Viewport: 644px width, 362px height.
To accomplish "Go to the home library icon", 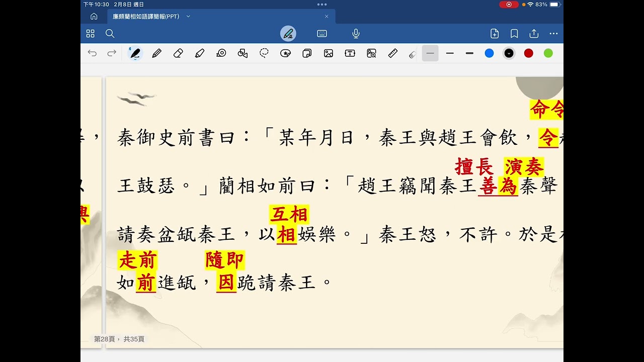I will coord(94,16).
